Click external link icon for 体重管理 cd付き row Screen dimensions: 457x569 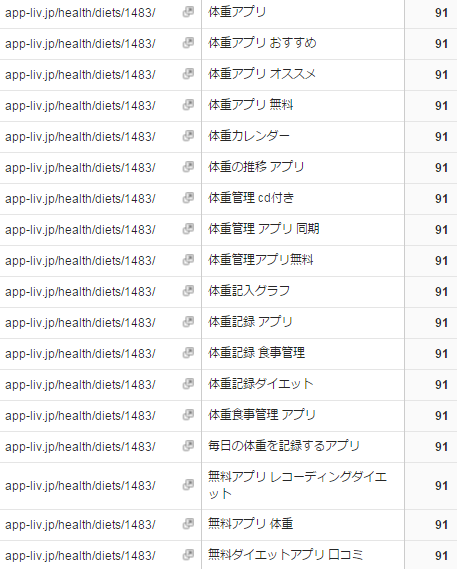[x=188, y=198]
